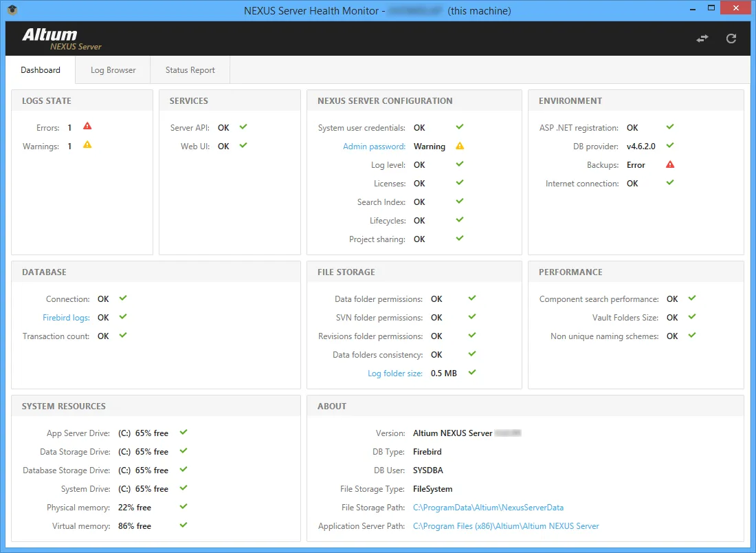Switch to the Dashboard tab
756x553 pixels.
pyautogui.click(x=41, y=70)
